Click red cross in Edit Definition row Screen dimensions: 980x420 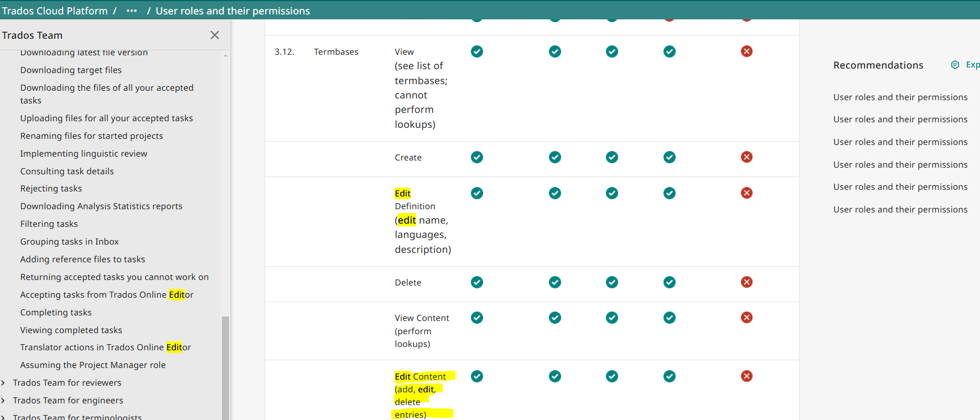click(x=746, y=193)
